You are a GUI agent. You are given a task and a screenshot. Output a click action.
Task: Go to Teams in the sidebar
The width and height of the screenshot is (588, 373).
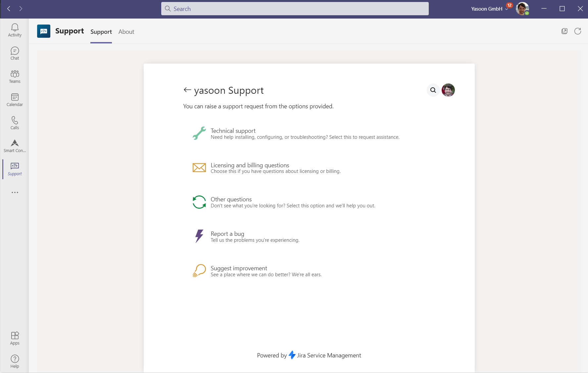coord(15,77)
